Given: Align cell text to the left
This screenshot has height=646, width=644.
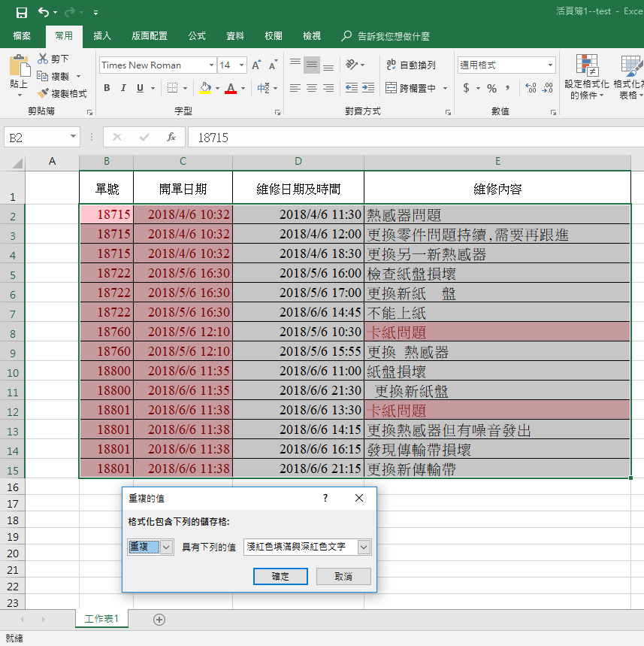Looking at the screenshot, I should tap(295, 88).
